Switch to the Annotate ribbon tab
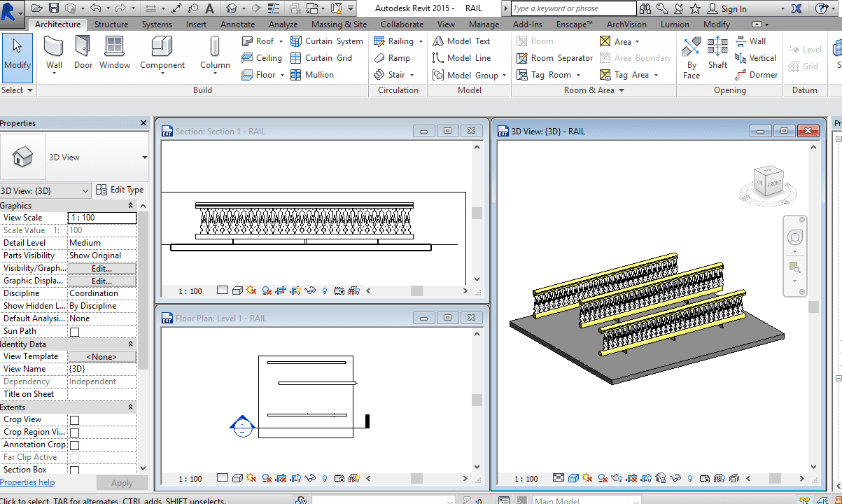Image resolution: width=842 pixels, height=504 pixels. point(238,24)
